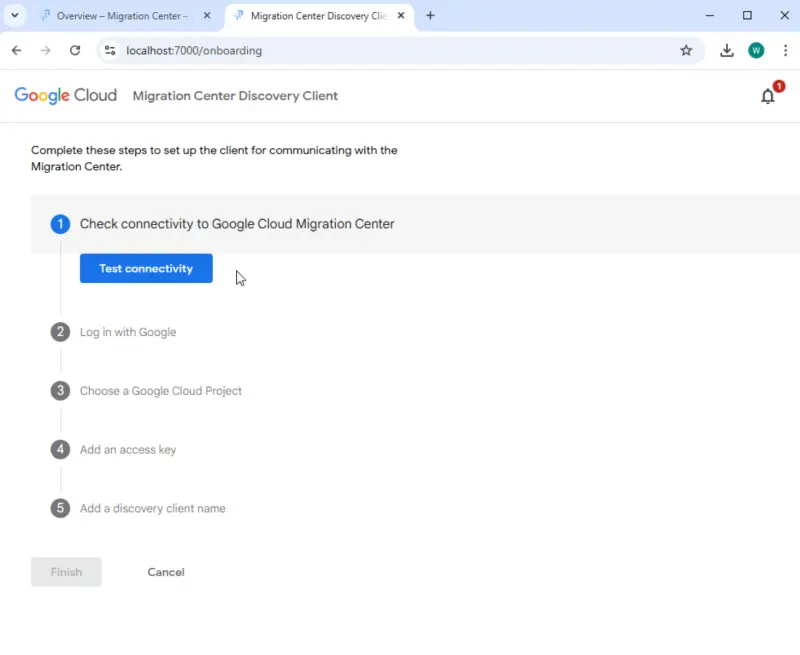800x655 pixels.
Task: Navigate back with the browser back arrow
Action: [16, 50]
